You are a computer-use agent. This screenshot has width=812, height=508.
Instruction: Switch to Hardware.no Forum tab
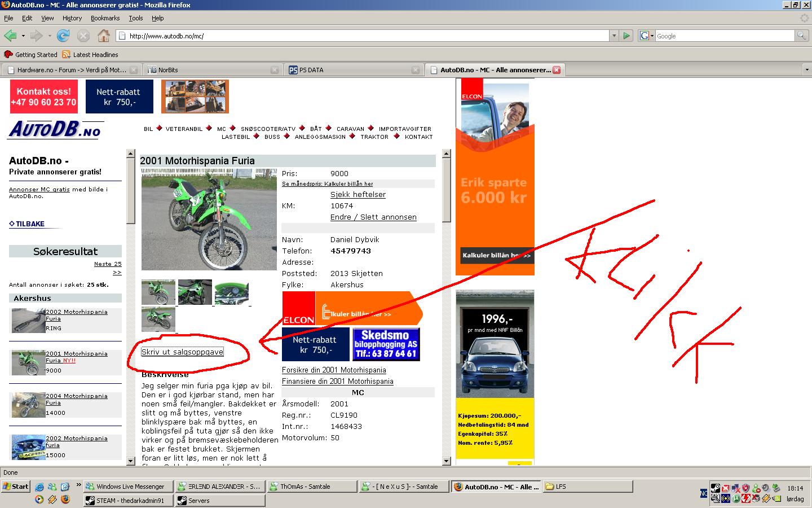click(71, 70)
